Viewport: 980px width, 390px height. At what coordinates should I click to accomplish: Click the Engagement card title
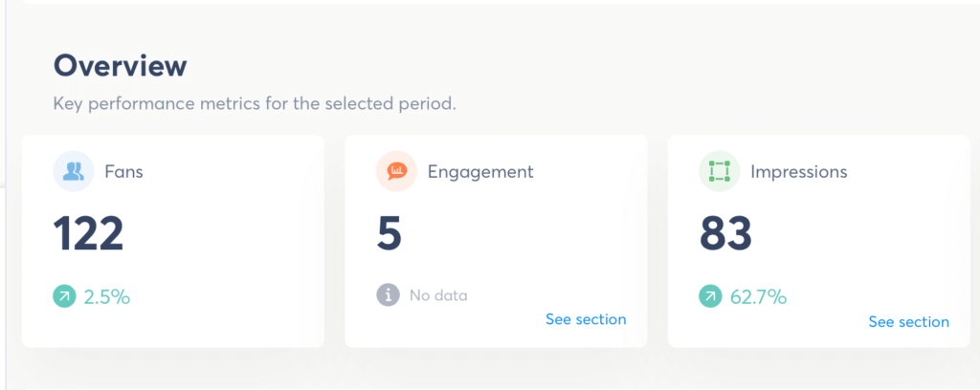point(480,172)
